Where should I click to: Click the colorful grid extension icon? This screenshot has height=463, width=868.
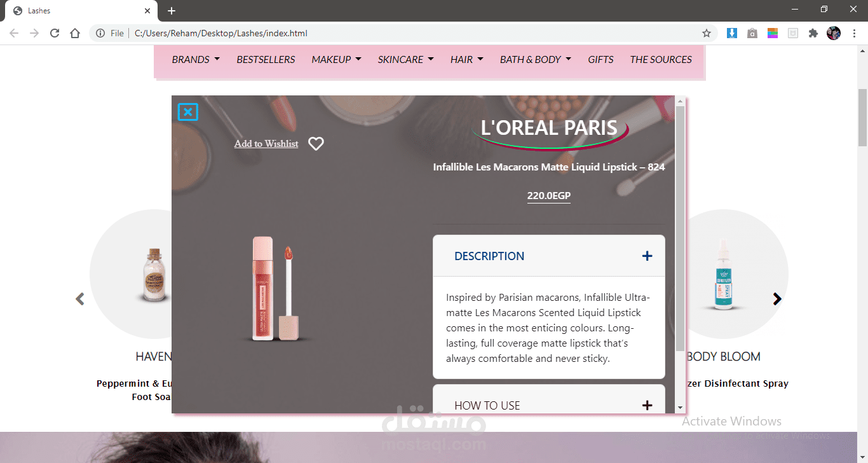tap(773, 33)
